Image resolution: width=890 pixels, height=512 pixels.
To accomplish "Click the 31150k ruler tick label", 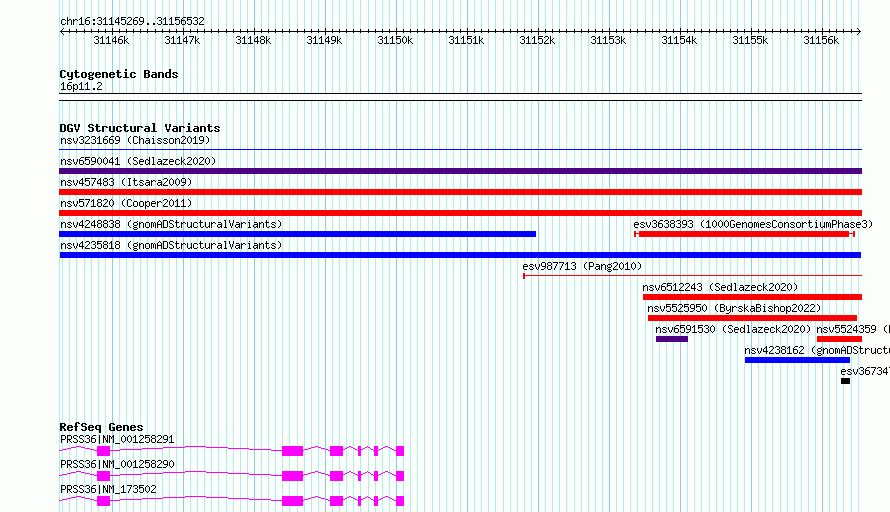I will [395, 40].
